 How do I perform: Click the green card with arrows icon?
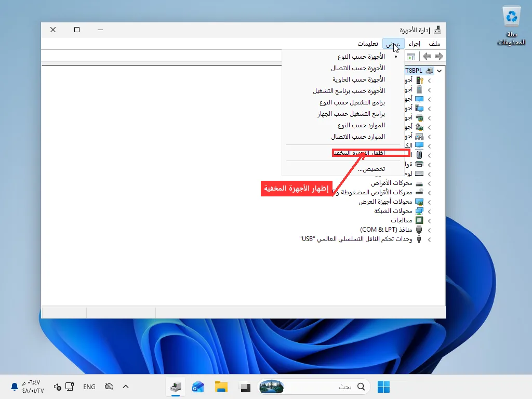[420, 127]
